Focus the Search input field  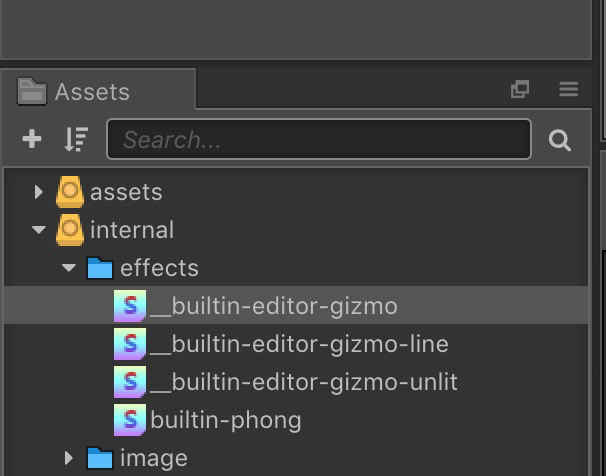pyautogui.click(x=318, y=140)
